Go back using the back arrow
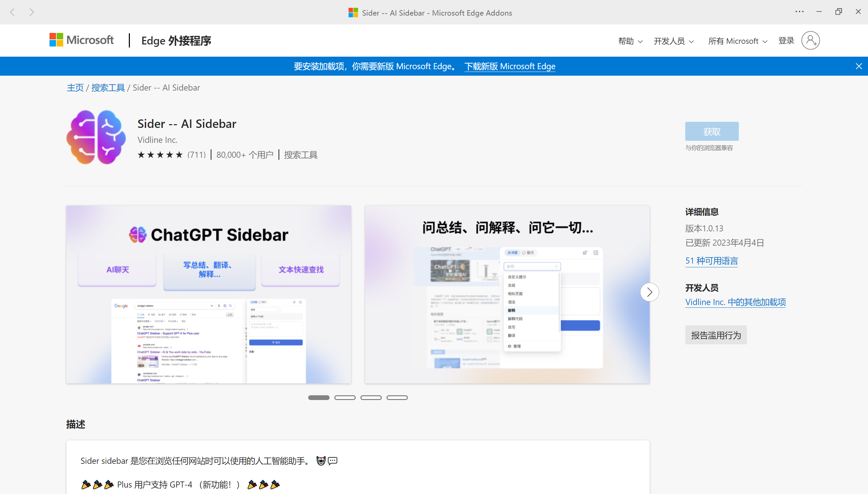 (13, 13)
